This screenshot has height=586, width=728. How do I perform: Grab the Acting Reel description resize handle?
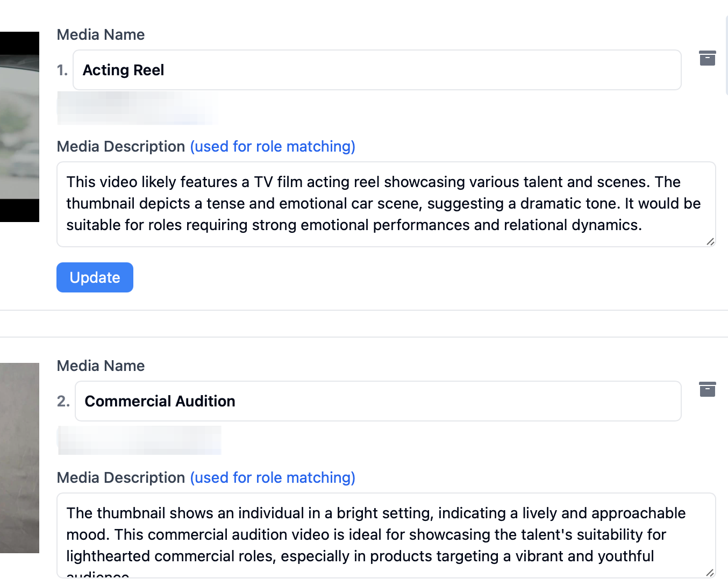pos(710,241)
